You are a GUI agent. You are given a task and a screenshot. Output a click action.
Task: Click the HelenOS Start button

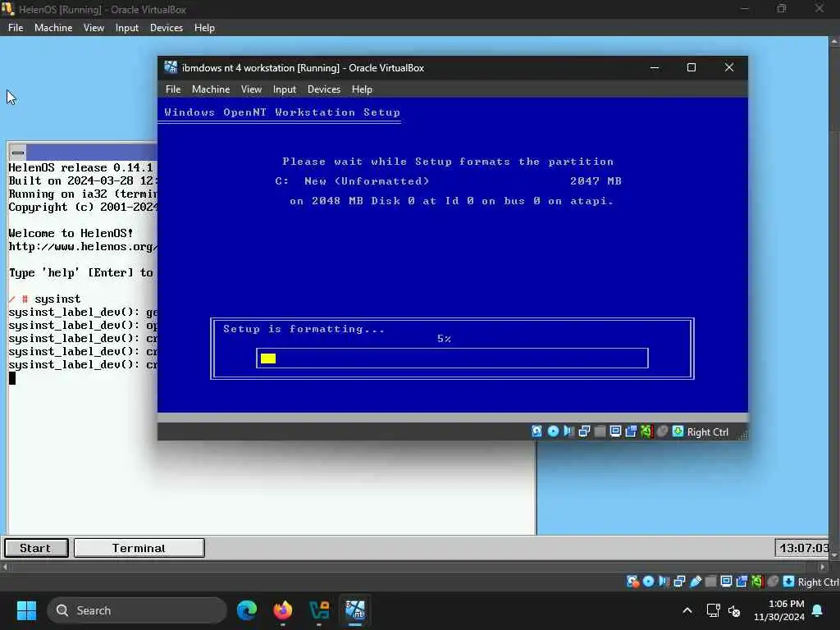36,548
